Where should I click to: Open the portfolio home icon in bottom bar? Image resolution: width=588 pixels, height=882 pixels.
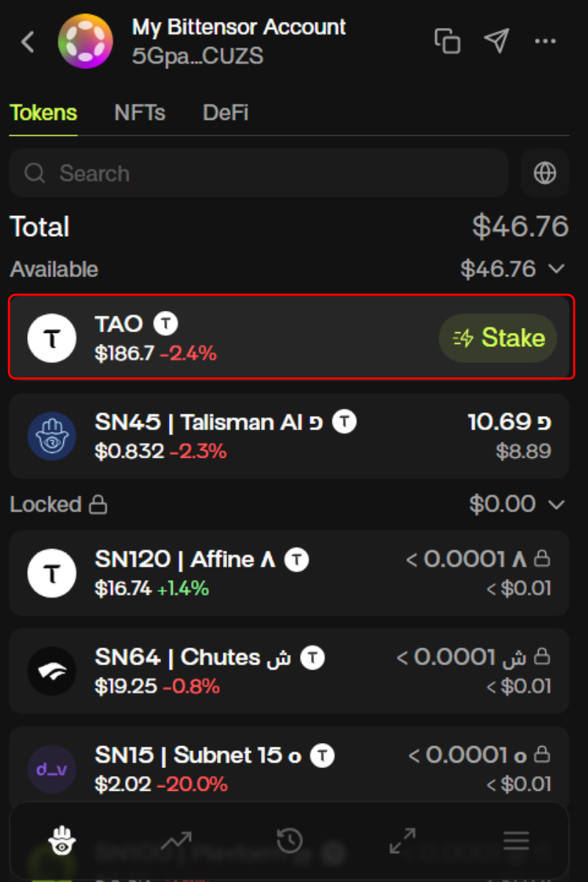(62, 841)
